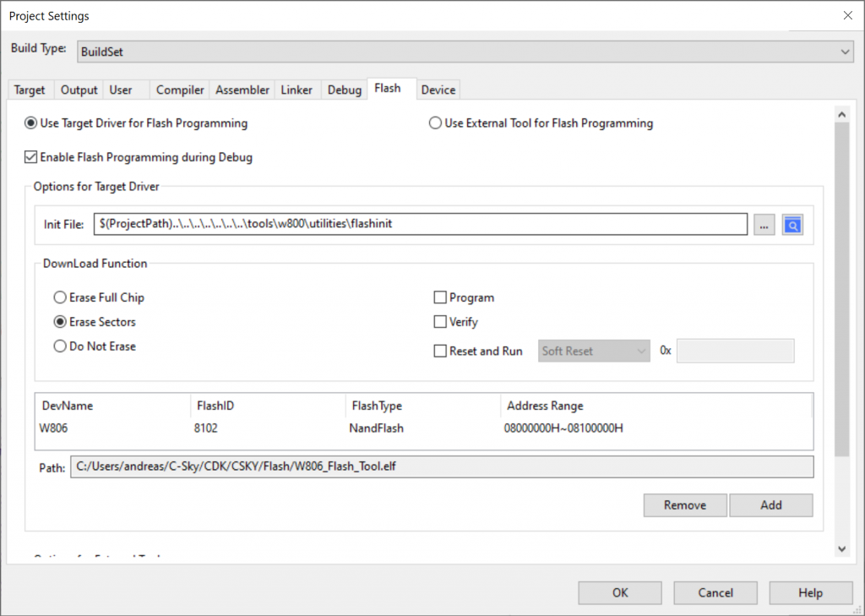
Task: Click the scrollbar up arrow
Action: click(x=842, y=114)
